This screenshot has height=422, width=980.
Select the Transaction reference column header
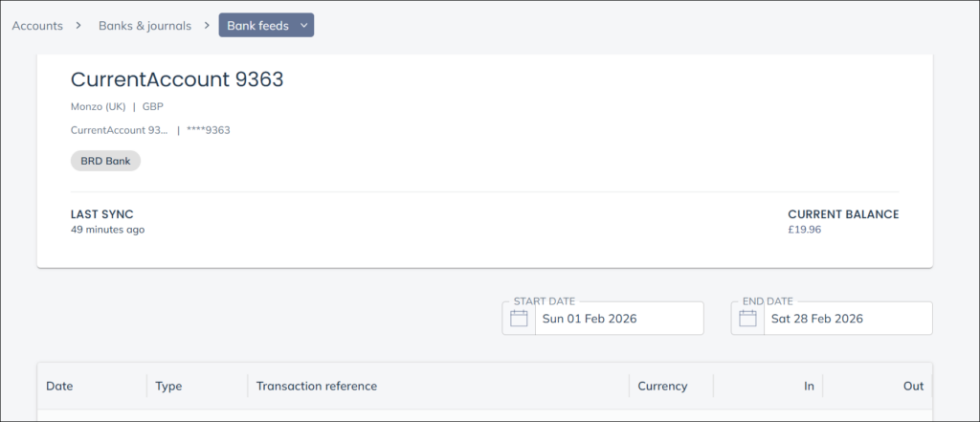point(317,387)
